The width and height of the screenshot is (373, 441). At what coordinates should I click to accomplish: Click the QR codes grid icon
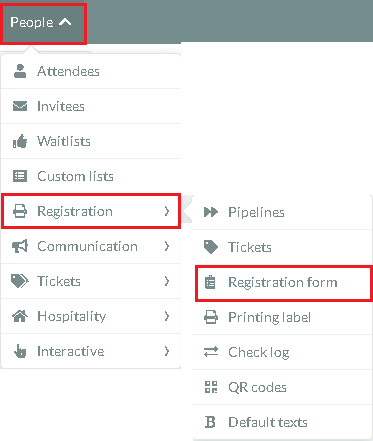click(x=211, y=387)
